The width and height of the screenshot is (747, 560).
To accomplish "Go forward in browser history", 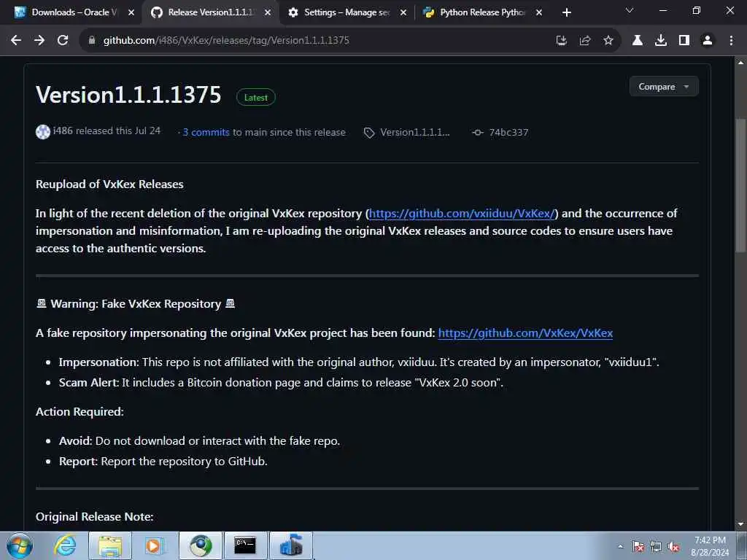I will tap(39, 41).
